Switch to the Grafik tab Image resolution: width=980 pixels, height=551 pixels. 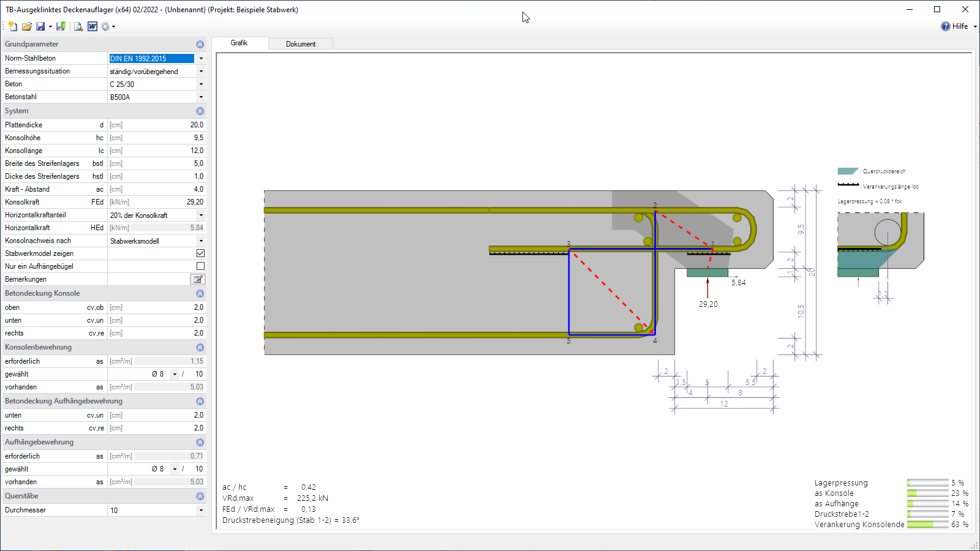click(239, 43)
